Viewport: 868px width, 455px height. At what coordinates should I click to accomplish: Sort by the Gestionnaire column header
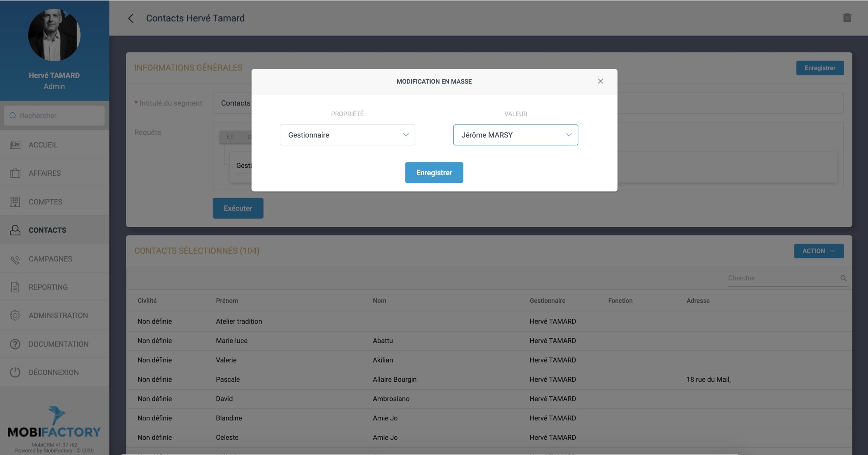(547, 301)
